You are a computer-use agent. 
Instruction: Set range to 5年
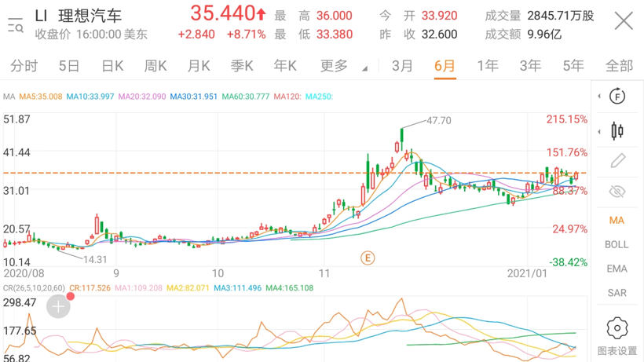pyautogui.click(x=573, y=66)
